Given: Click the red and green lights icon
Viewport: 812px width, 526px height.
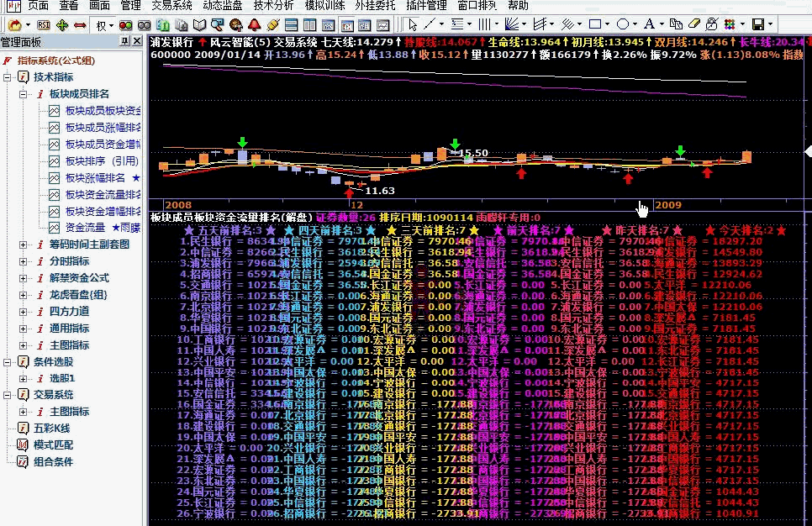Looking at the screenshot, I should (x=126, y=25).
